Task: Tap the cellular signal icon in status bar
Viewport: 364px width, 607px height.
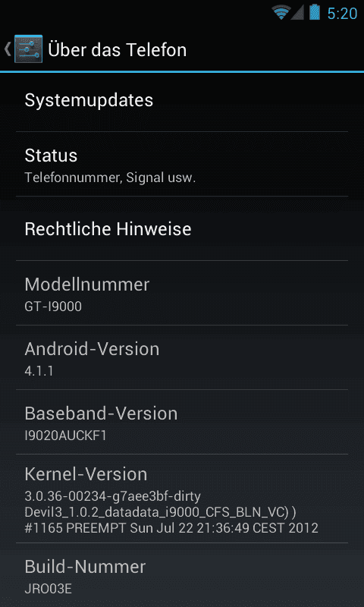Action: 297,12
